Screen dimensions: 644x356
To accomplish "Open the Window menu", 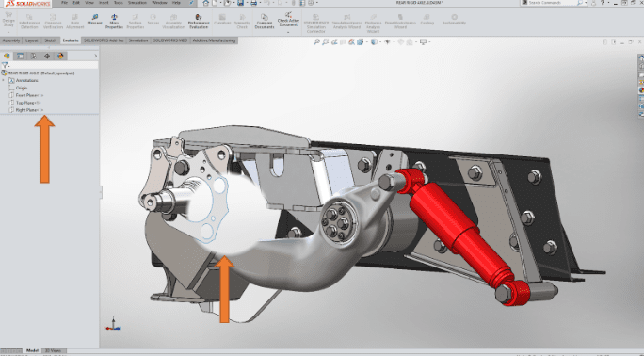I will (159, 3).
